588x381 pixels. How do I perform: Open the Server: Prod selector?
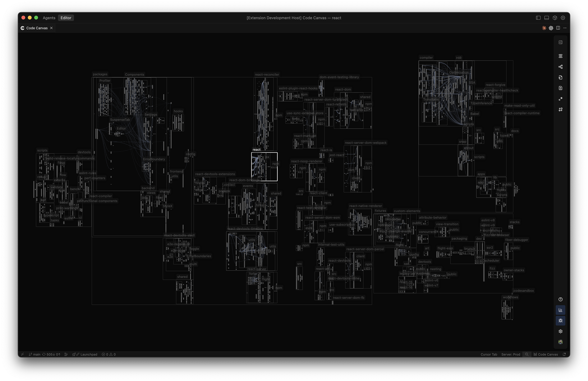point(511,354)
